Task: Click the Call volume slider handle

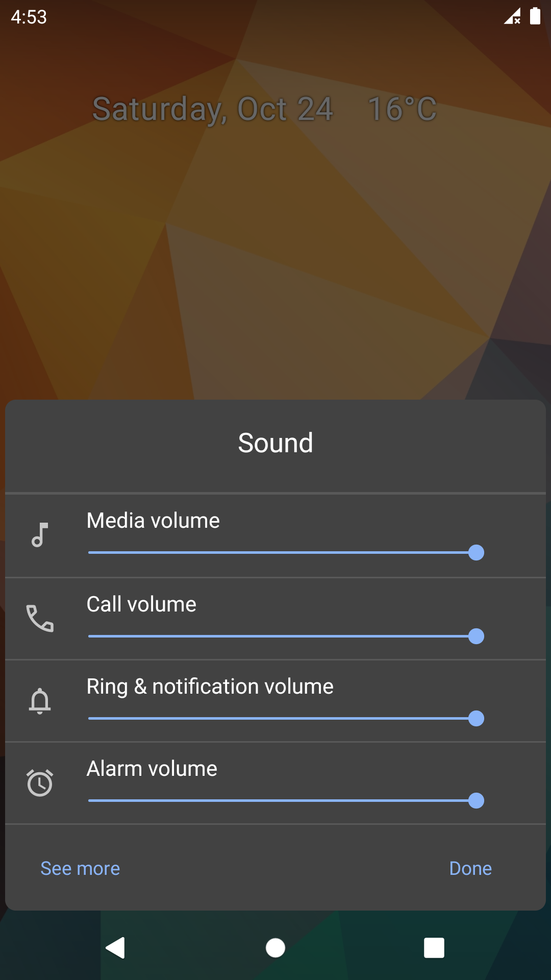Action: [x=476, y=636]
